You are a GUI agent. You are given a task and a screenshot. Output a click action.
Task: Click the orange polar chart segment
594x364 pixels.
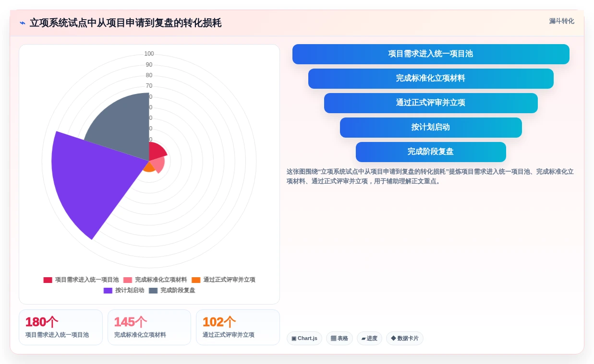click(x=148, y=167)
